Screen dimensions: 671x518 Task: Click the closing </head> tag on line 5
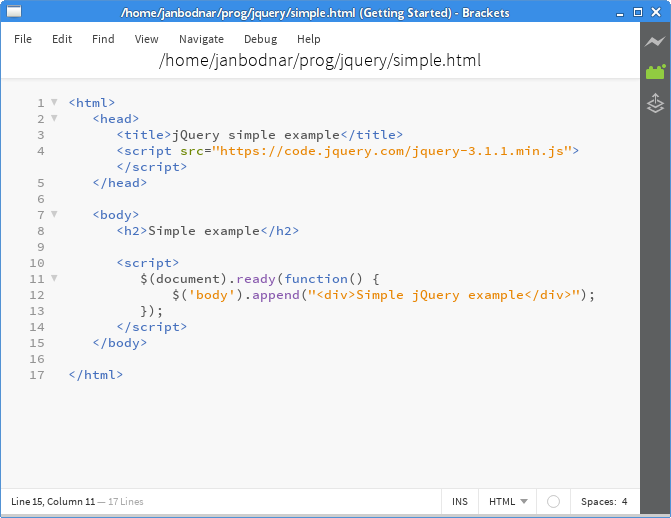[120, 183]
